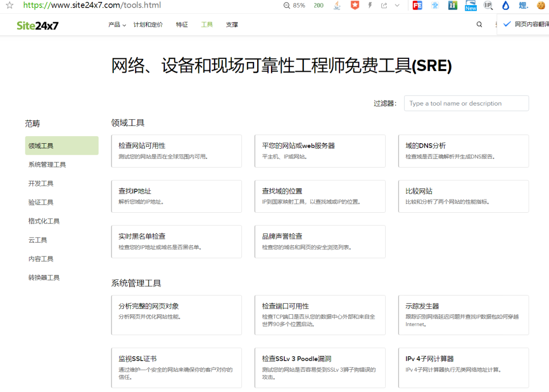Click the bookmark star icon in address bar

point(10,5)
